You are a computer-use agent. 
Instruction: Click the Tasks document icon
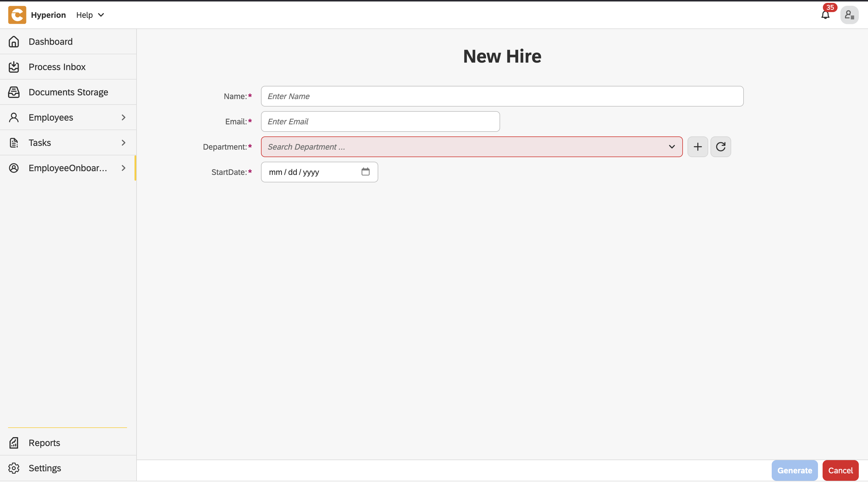point(14,142)
